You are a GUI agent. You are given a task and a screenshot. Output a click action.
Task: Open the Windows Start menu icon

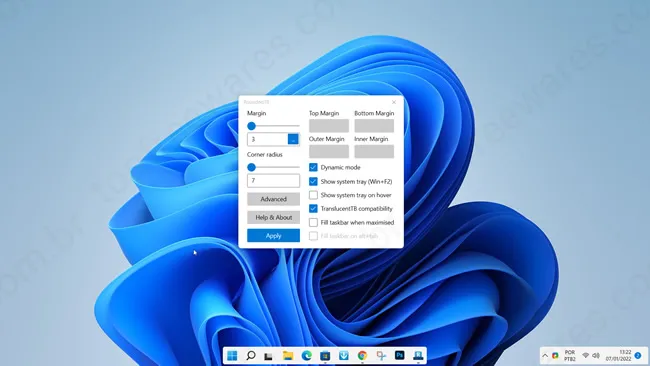232,356
